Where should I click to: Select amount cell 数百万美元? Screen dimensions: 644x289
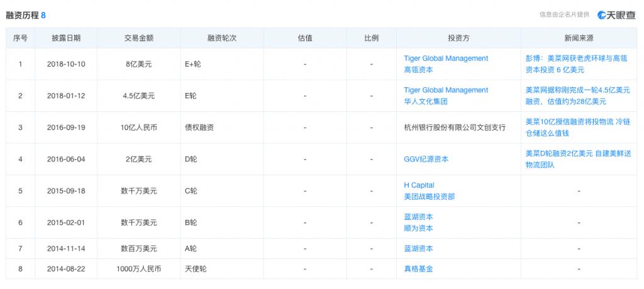[x=139, y=248]
